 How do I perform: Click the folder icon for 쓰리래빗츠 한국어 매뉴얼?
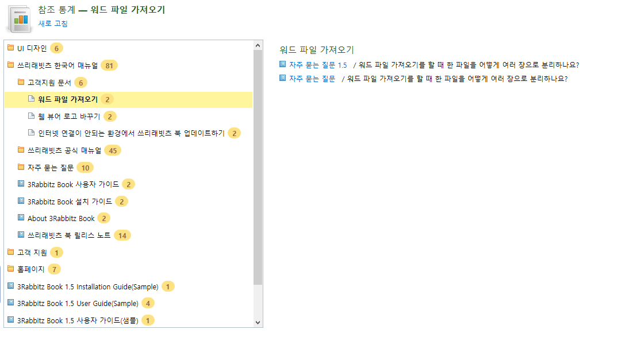coord(11,65)
